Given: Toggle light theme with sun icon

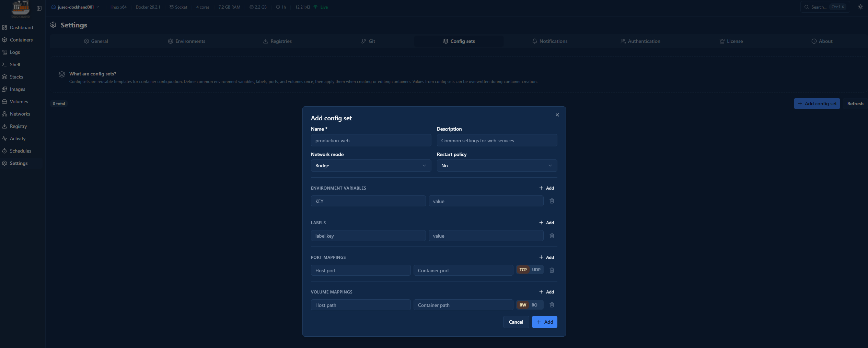Looking at the screenshot, I should tap(860, 7).
